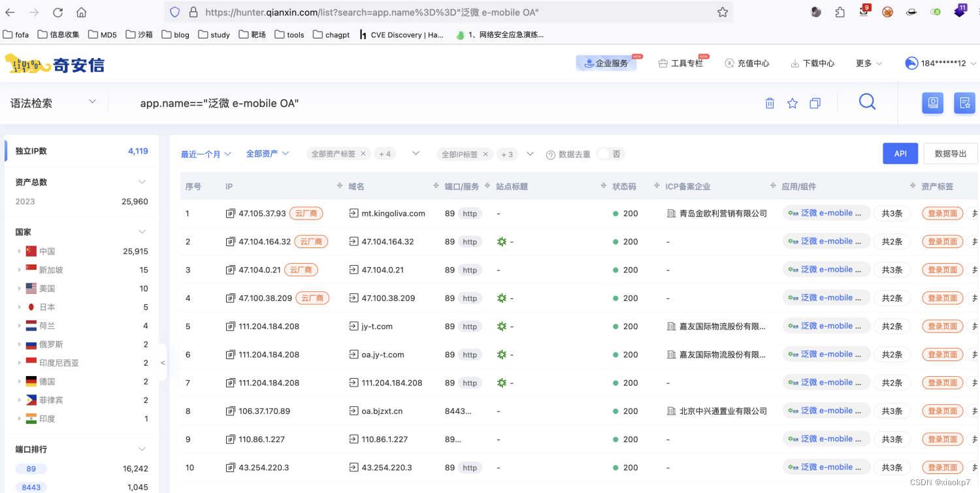Select the port 89 filter in 端口排行
This screenshot has height=493, width=980.
[31, 469]
